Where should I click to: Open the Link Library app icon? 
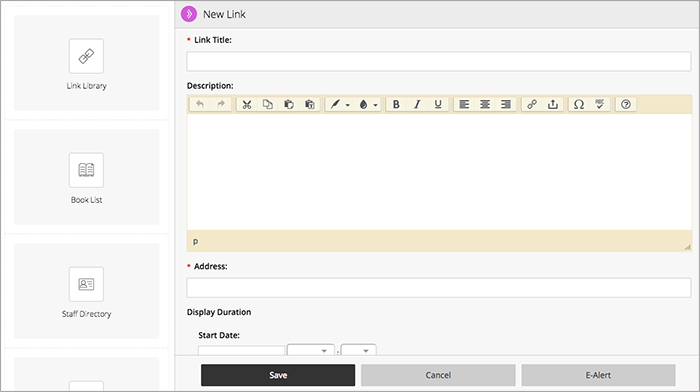[86, 56]
